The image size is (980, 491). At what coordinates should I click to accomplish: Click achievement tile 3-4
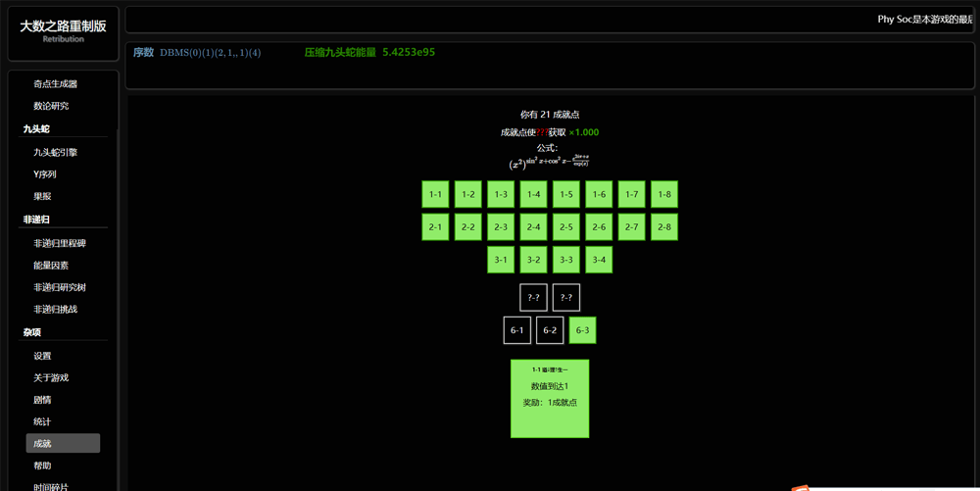click(599, 260)
